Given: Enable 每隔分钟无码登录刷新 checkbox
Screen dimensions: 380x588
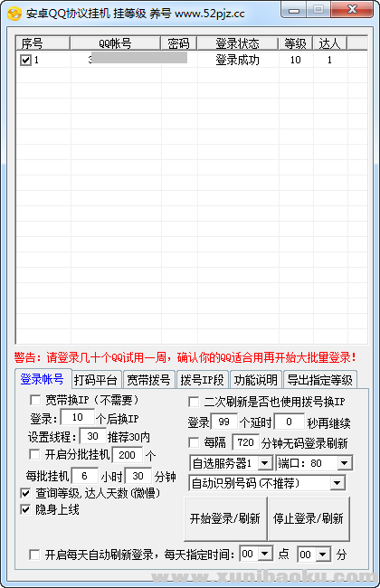Looking at the screenshot, I should (x=194, y=443).
